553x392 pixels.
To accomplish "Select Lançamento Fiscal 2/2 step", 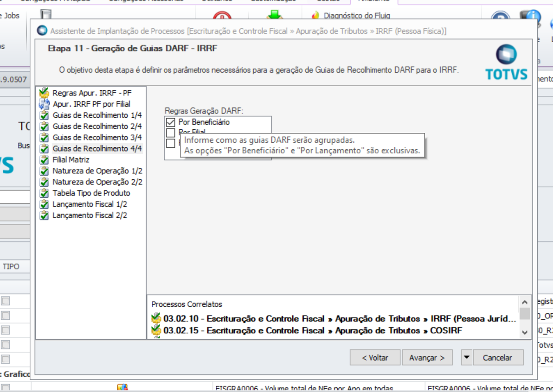I will point(90,215).
